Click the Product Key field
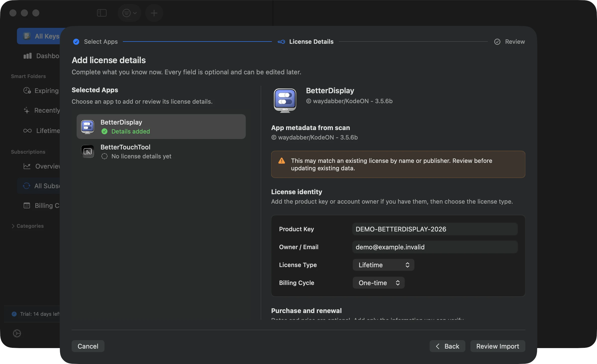597x364 pixels. [435, 229]
